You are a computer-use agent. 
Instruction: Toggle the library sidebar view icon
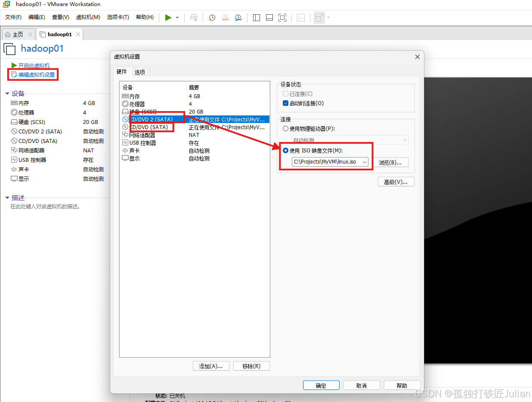257,18
